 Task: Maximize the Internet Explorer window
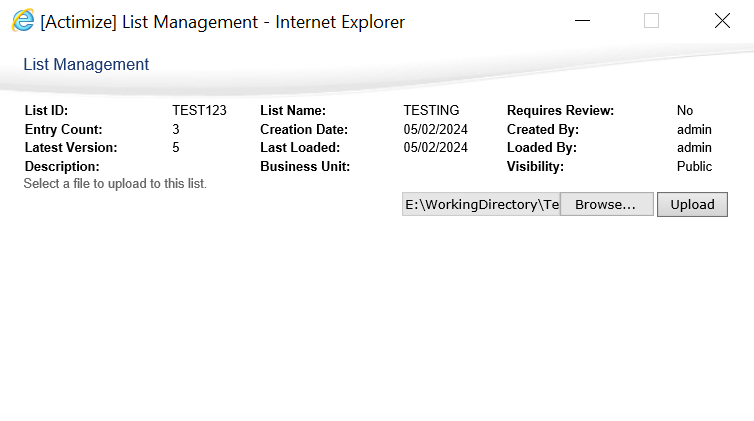(652, 21)
